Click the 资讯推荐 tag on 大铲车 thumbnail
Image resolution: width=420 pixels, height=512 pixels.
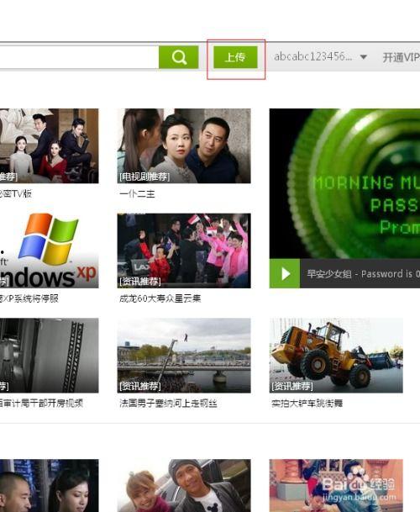click(x=292, y=387)
